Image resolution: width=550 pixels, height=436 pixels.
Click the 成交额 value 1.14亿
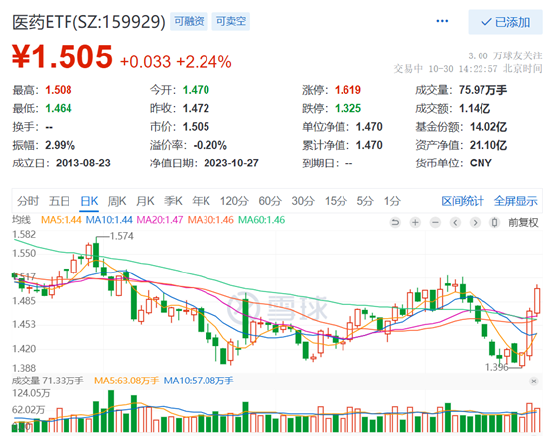click(475, 108)
